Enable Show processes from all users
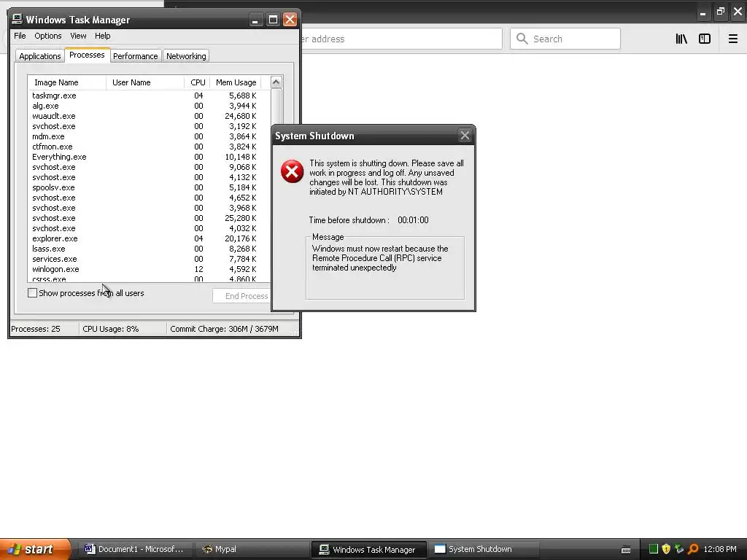Image resolution: width=747 pixels, height=560 pixels. point(32,293)
